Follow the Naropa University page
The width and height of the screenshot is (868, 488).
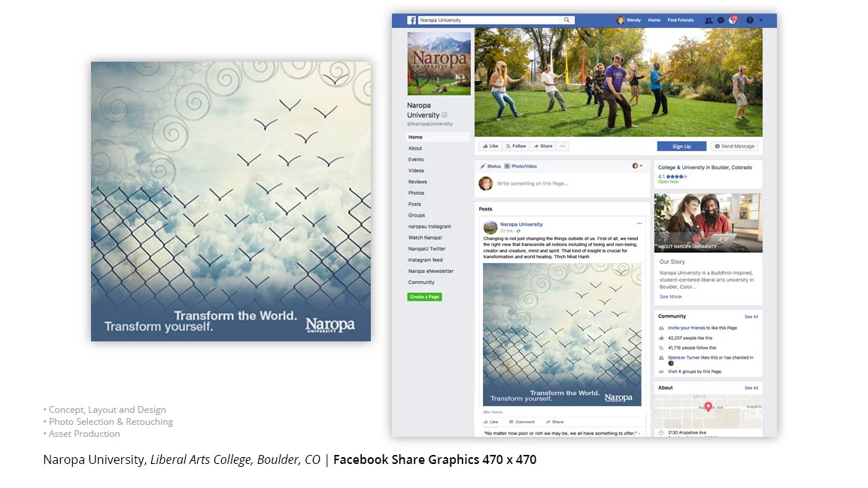516,146
